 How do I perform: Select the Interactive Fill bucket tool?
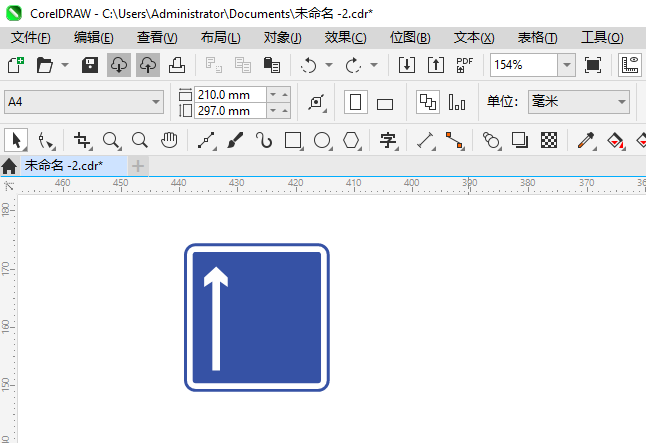(x=615, y=141)
